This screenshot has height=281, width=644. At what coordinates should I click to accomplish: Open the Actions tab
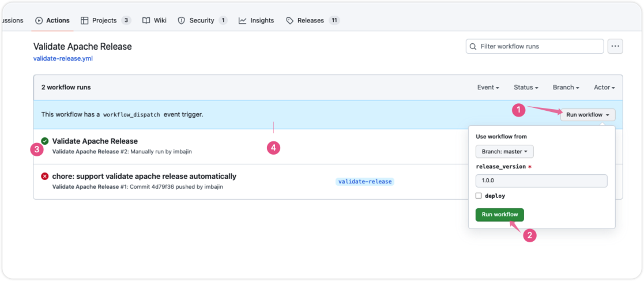tap(52, 21)
